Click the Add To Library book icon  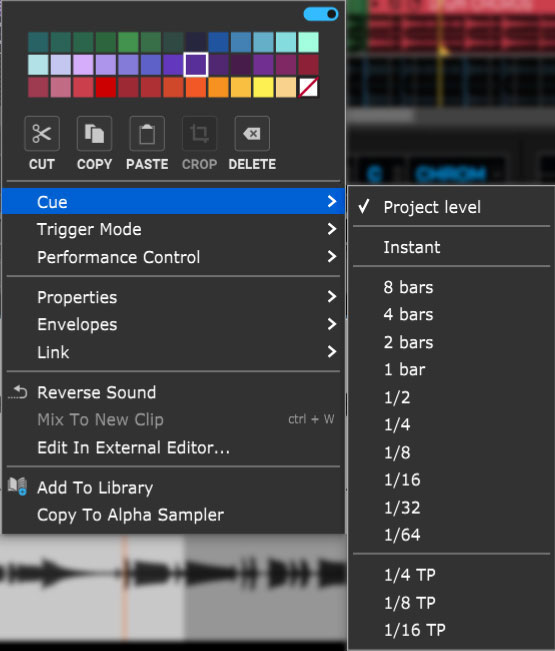[17, 486]
